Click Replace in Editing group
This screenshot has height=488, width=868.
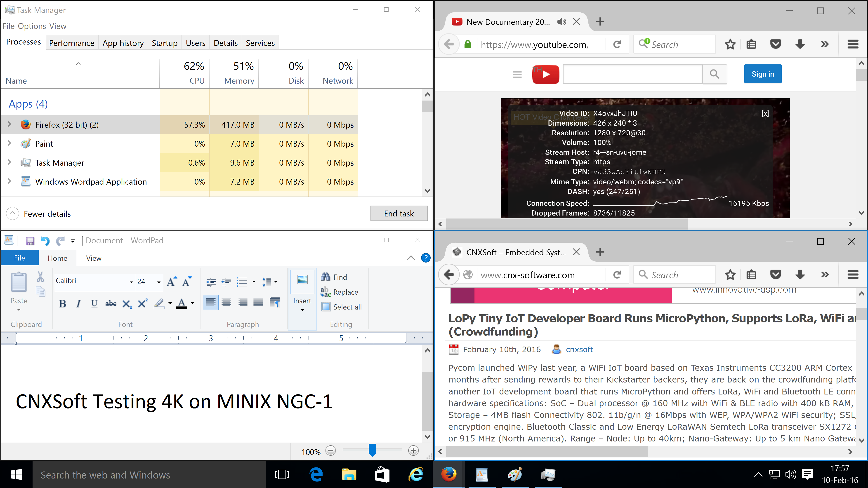[x=339, y=292]
